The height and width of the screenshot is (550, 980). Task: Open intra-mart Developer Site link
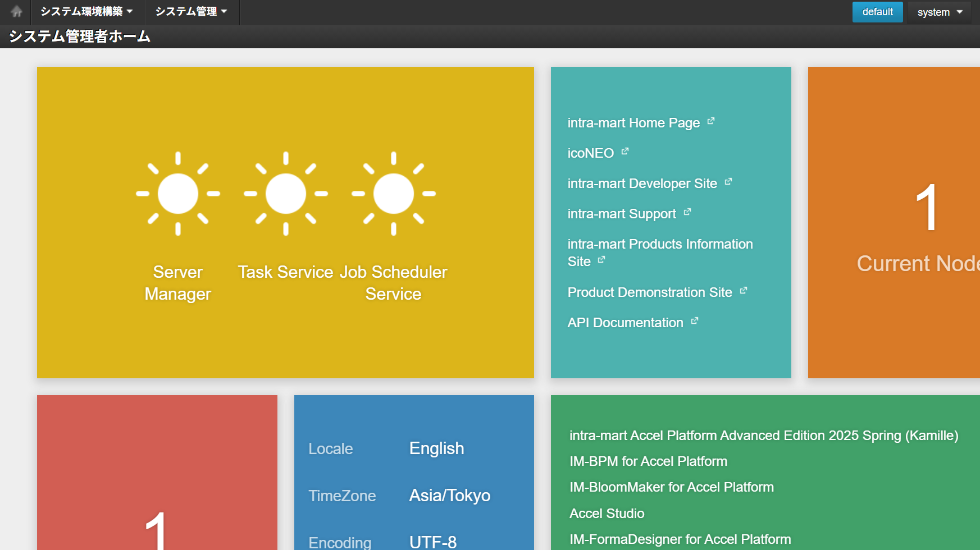(642, 184)
